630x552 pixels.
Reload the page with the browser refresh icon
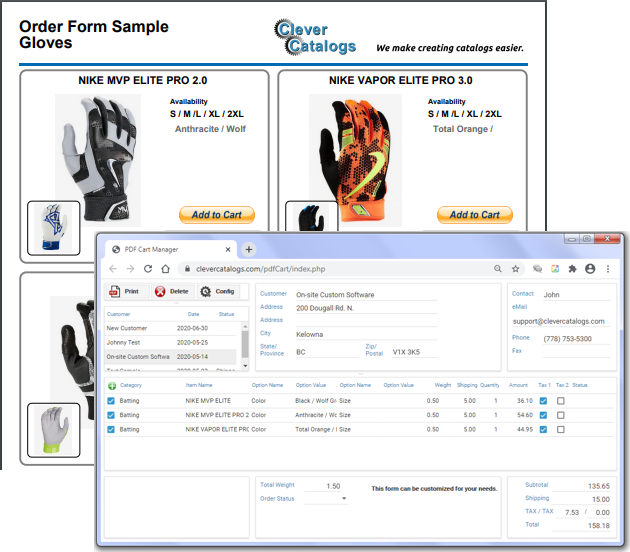point(149,269)
